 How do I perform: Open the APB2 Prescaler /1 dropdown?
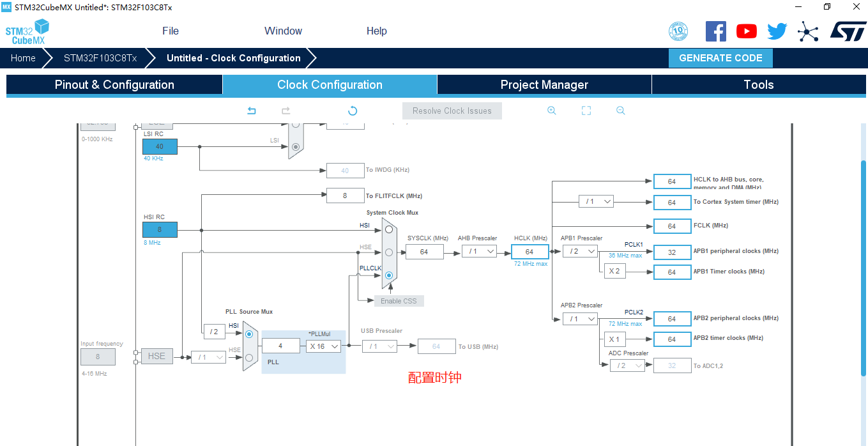(580, 319)
